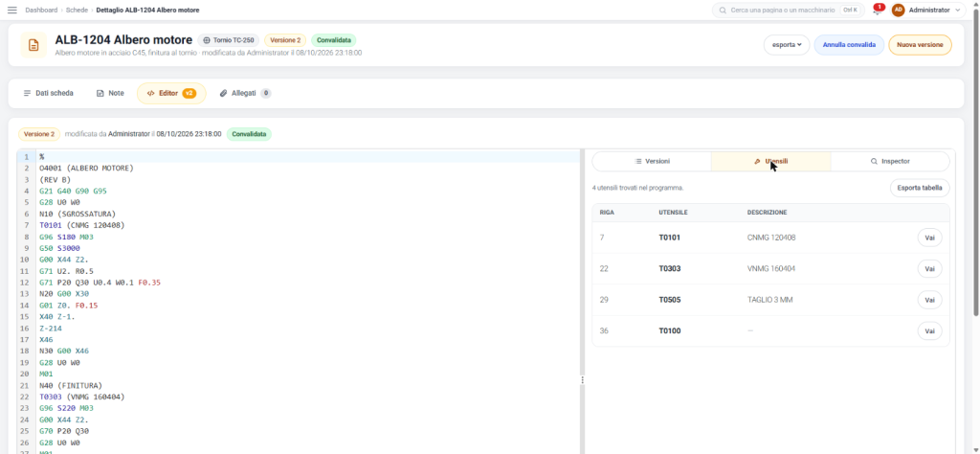Screen dimensions: 980x454
Task: Create a Nuova versione
Action: tap(920, 45)
